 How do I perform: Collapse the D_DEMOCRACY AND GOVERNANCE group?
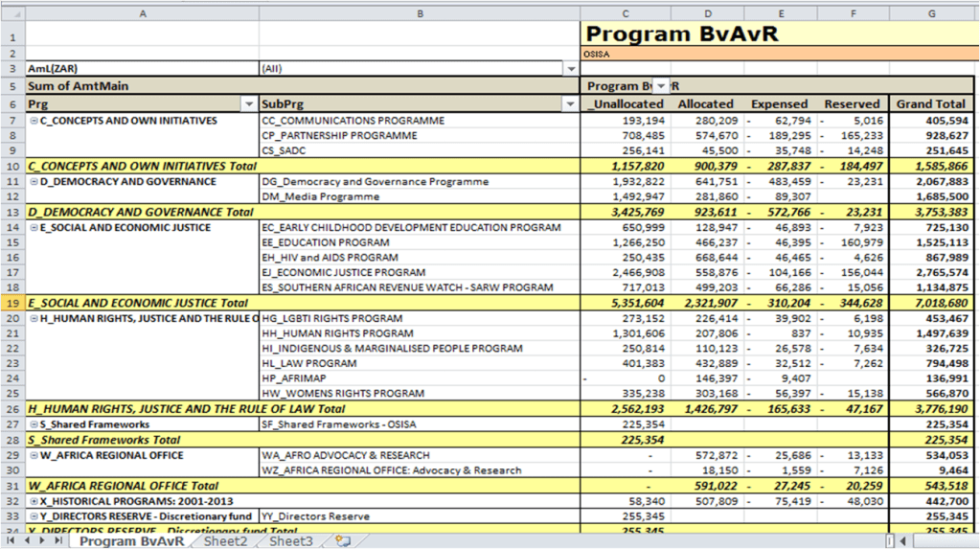coord(34,181)
